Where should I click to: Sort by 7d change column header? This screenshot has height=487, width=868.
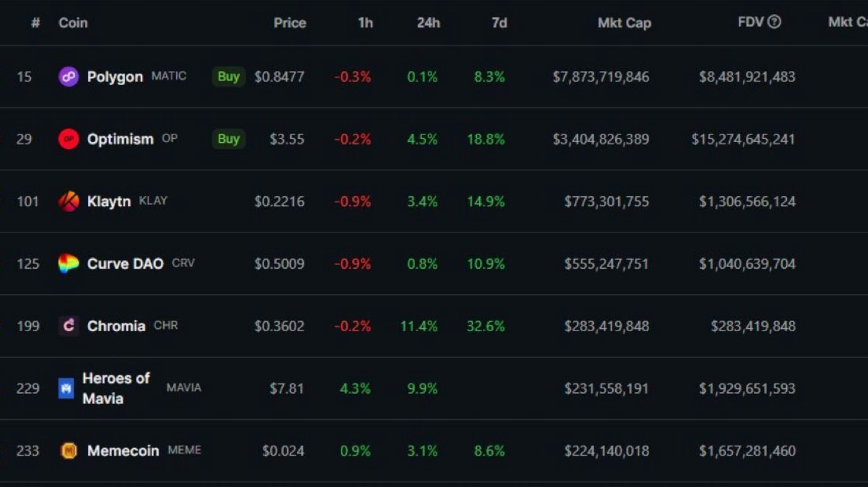[x=499, y=23]
